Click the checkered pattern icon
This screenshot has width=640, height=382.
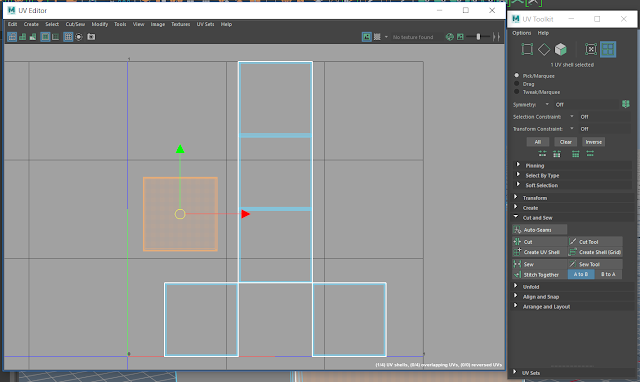(x=377, y=37)
